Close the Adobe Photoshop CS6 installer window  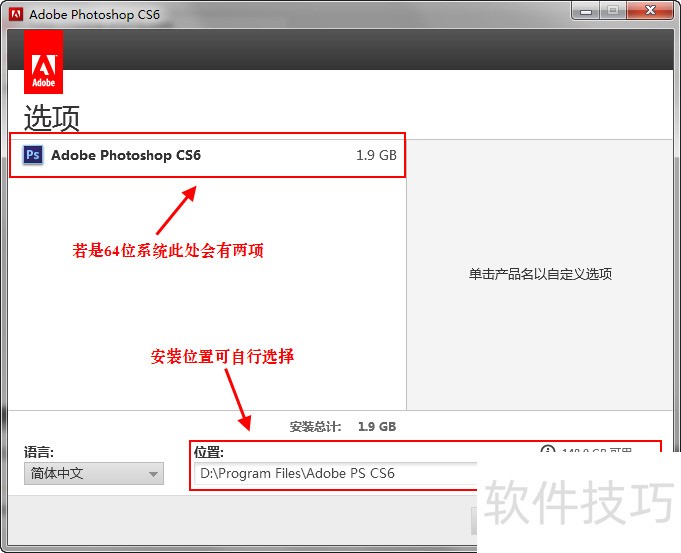pos(650,10)
